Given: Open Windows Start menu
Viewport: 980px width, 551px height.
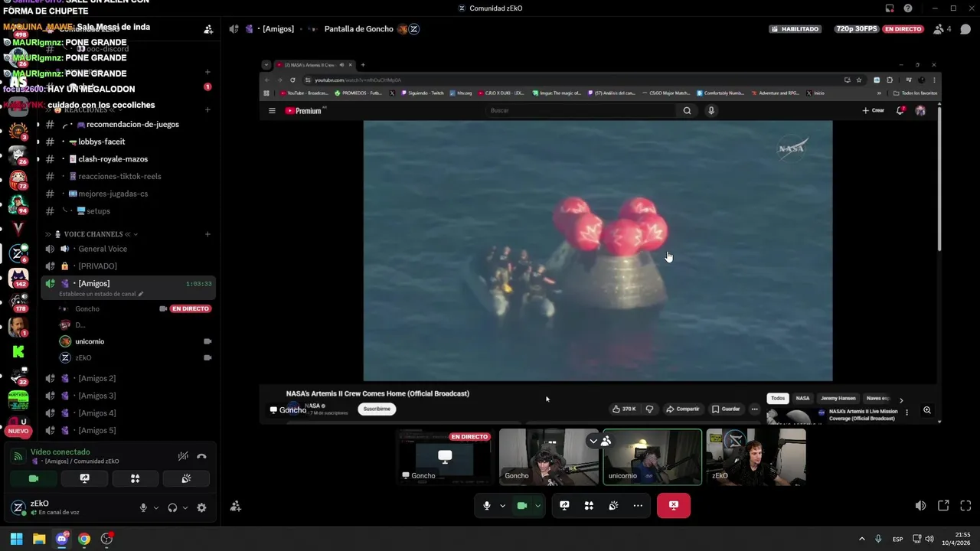Looking at the screenshot, I should 16,539.
